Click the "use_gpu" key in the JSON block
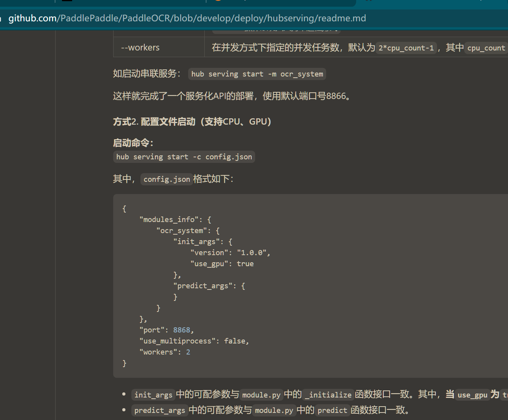508x420 pixels. [209, 264]
